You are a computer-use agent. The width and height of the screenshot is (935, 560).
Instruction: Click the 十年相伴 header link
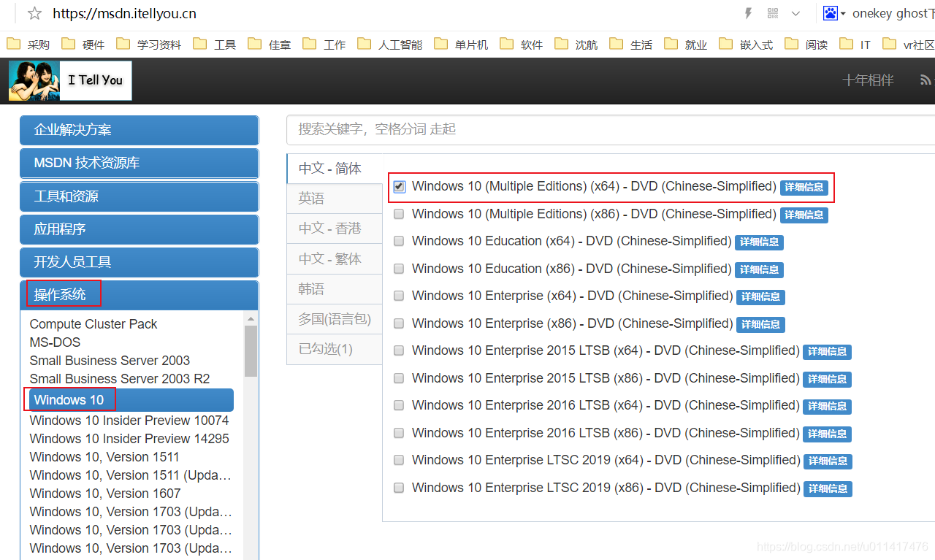pos(868,80)
